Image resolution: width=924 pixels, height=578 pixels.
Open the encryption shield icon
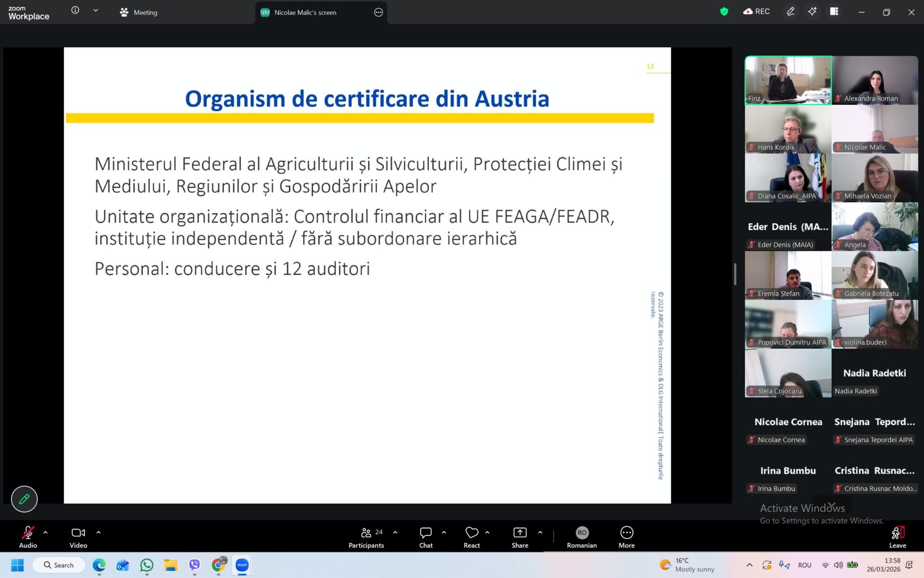[724, 12]
